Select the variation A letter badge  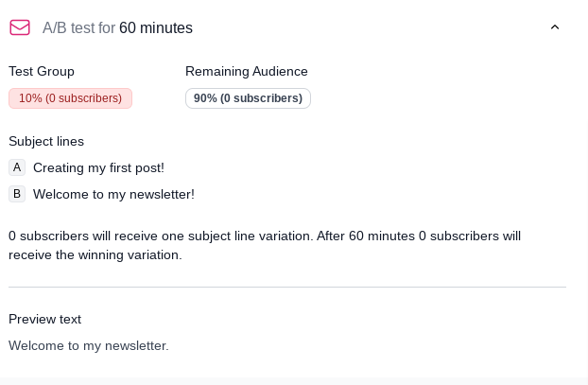[x=17, y=167]
